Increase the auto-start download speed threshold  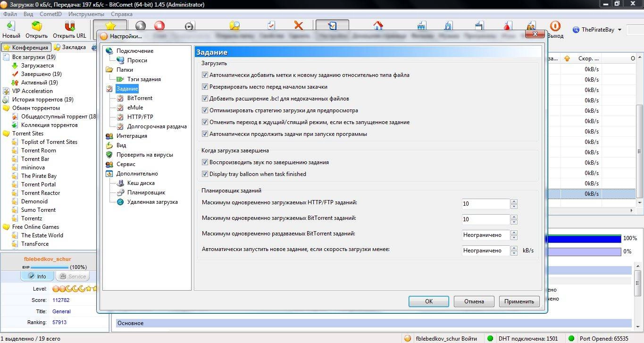514,248
